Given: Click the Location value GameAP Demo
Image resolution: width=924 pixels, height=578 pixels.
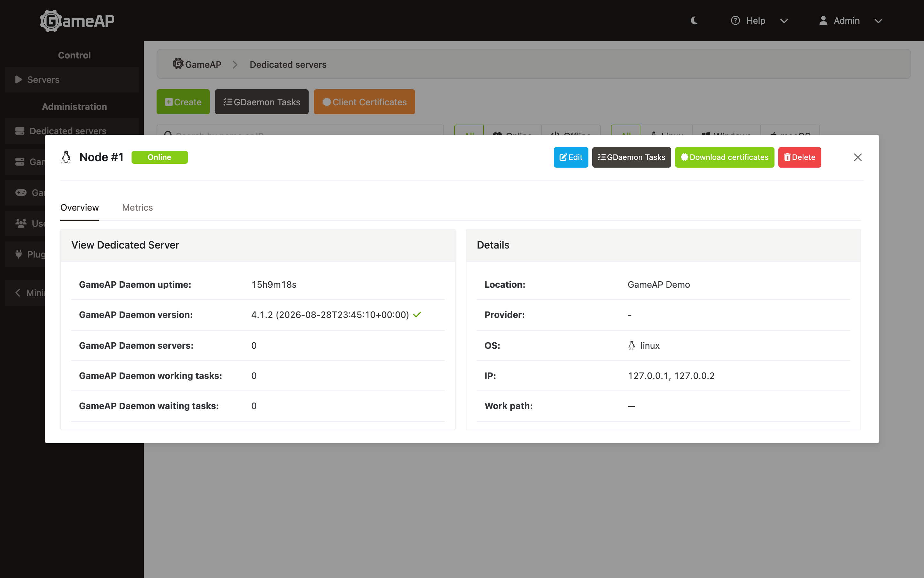Looking at the screenshot, I should 659,285.
